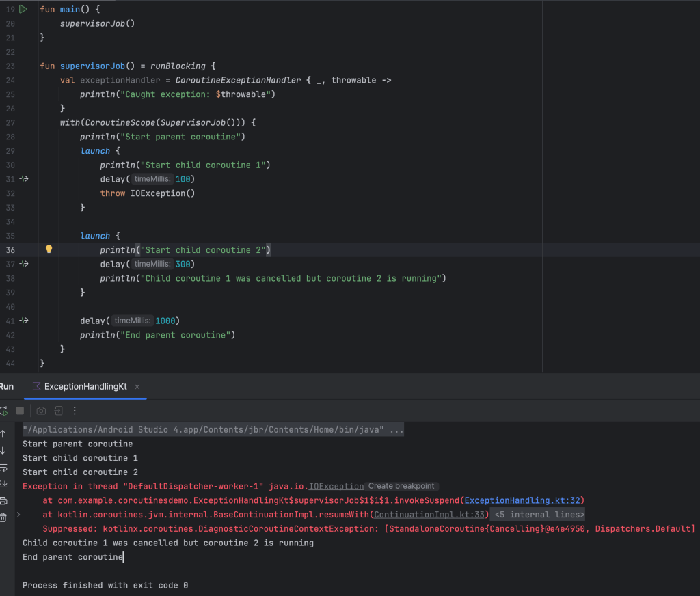Screen dimensions: 700x596
Task: Expand the folded stack trace chevron
Action: [18, 515]
